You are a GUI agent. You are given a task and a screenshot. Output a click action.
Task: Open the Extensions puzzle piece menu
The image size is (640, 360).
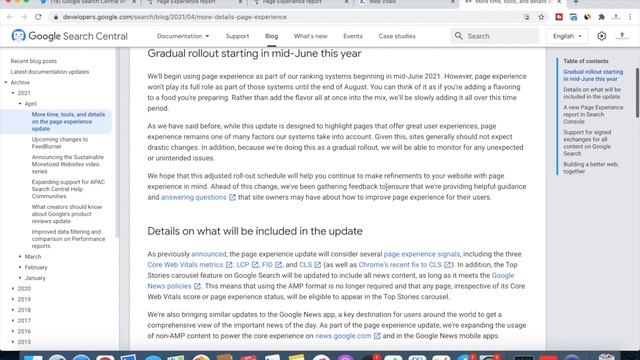tap(601, 17)
